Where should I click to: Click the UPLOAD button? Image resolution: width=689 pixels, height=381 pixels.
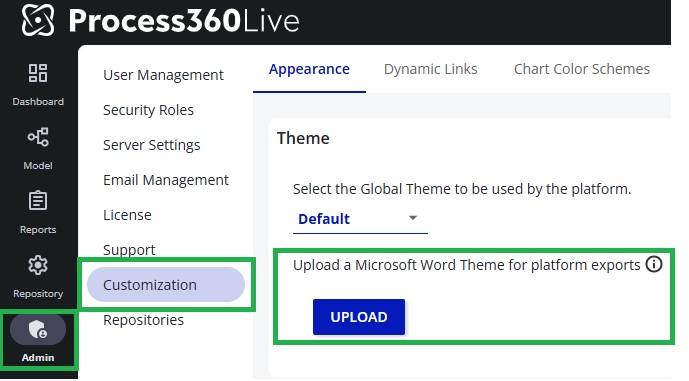(359, 317)
